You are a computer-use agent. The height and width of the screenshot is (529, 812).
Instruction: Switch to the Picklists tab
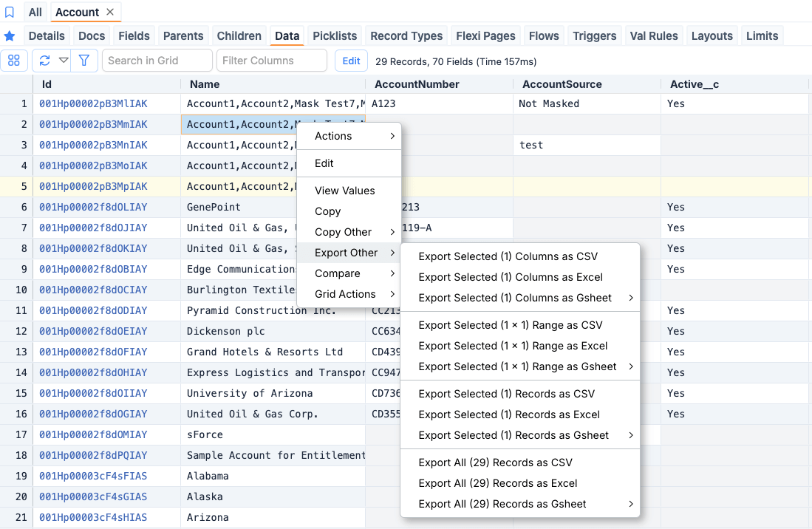click(335, 36)
